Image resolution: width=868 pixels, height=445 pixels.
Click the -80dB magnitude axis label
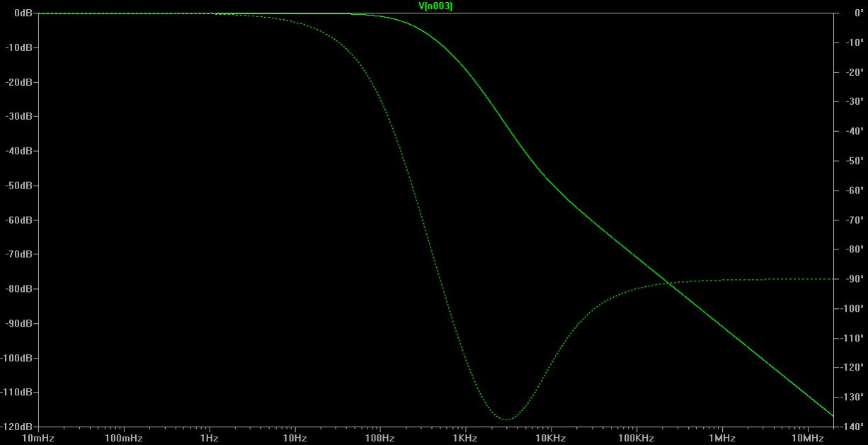(20, 289)
